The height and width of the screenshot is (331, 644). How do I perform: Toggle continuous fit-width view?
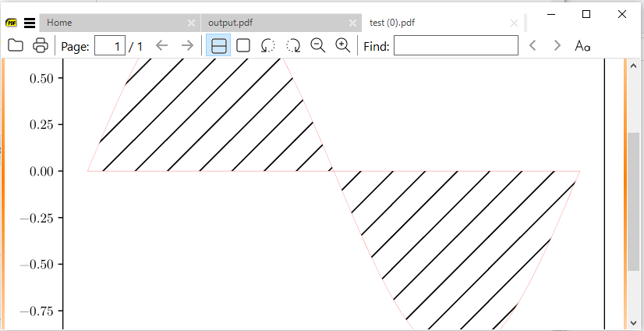pos(218,45)
